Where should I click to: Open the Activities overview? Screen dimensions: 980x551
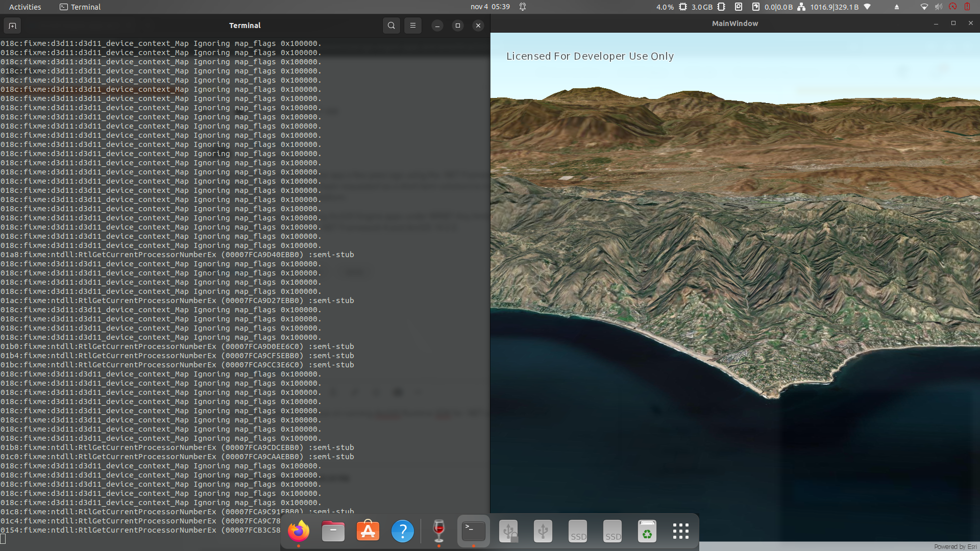(25, 7)
